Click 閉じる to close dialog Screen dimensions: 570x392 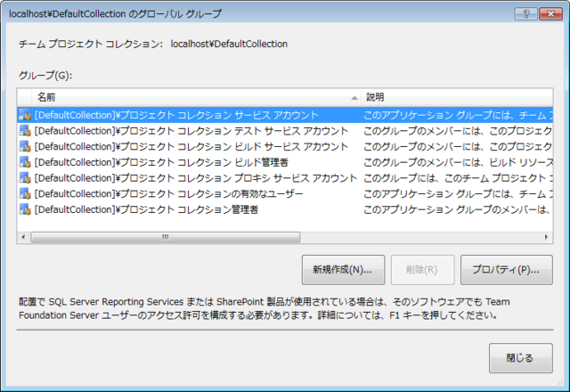pyautogui.click(x=520, y=358)
